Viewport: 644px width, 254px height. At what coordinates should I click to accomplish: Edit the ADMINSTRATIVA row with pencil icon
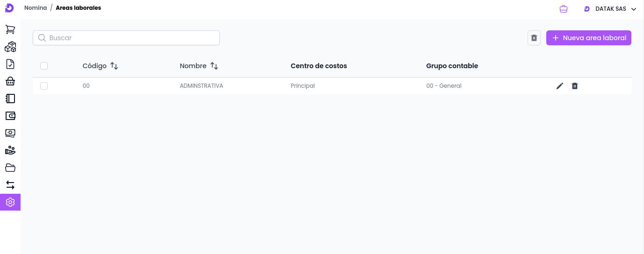coord(560,86)
